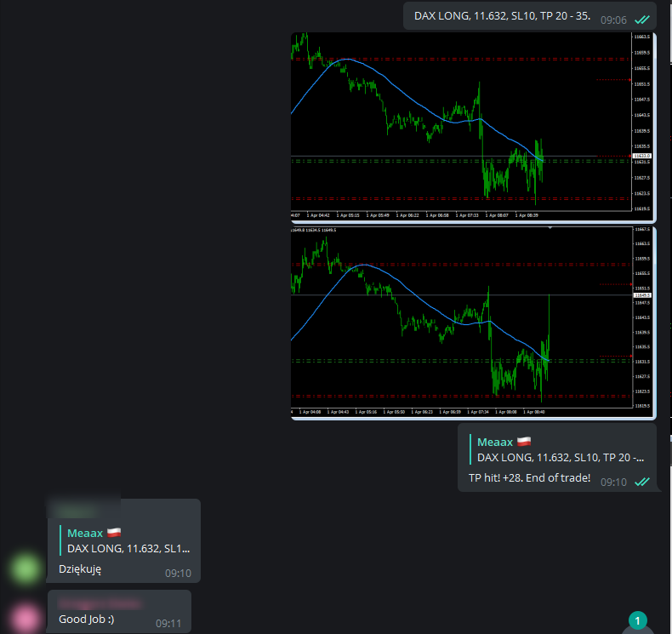The image size is (672, 634).
Task: Click read-receipt checkmarks on 09:06 message
Action: pyautogui.click(x=642, y=19)
